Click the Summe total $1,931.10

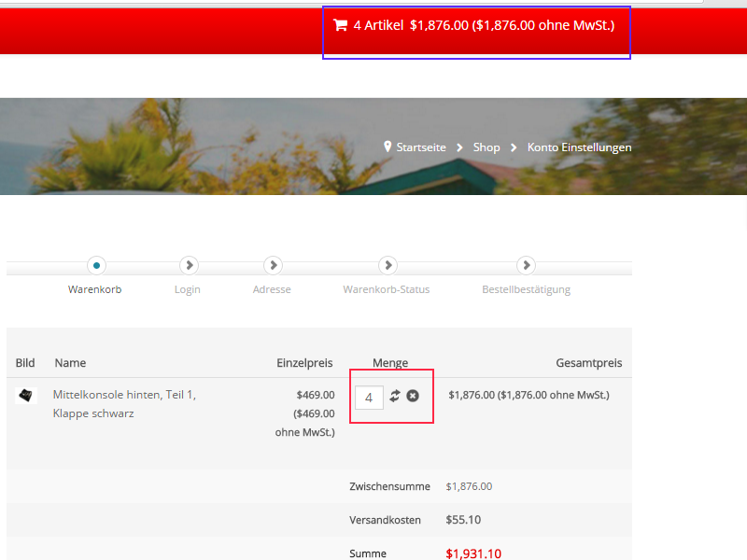click(473, 553)
